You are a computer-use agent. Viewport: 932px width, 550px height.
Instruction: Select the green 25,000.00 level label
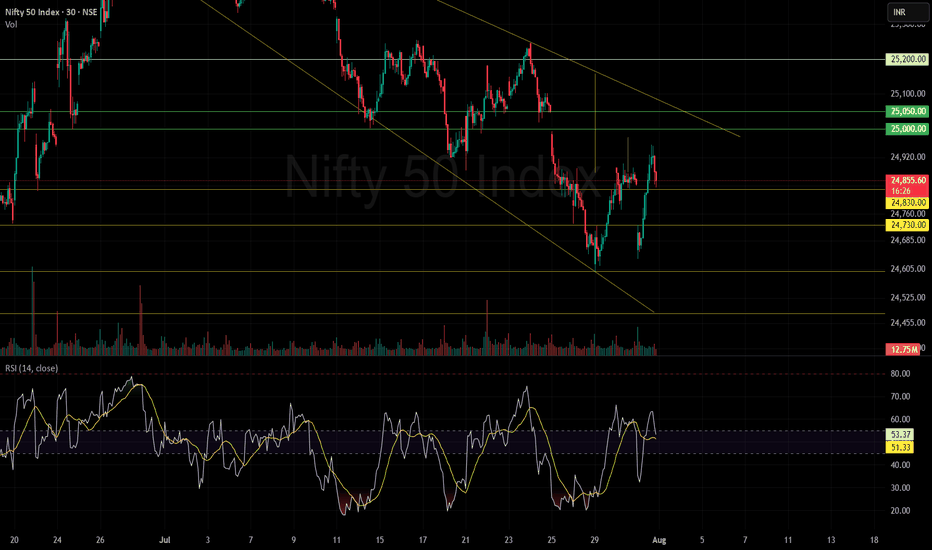click(908, 129)
